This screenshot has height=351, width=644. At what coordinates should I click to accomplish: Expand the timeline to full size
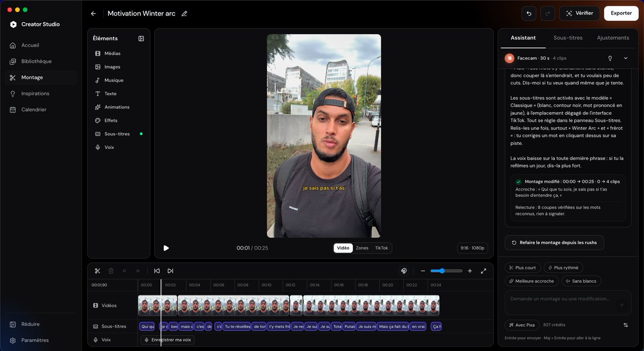click(483, 271)
